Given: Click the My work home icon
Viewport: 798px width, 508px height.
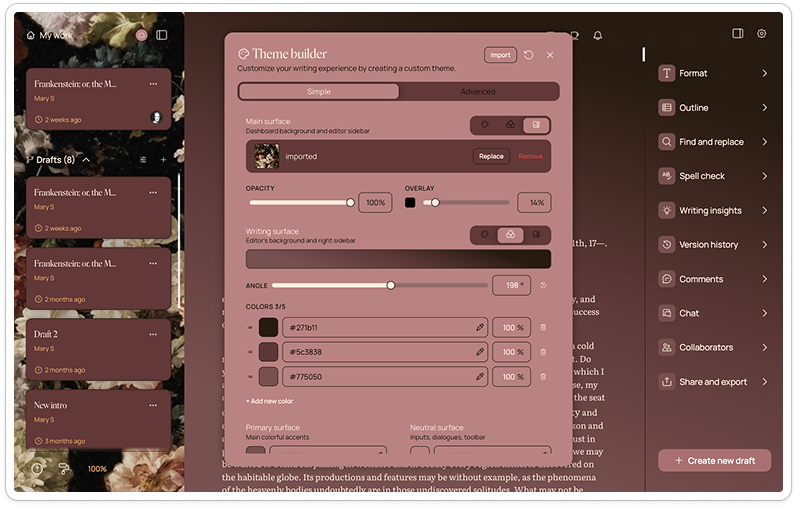Looking at the screenshot, I should [31, 35].
